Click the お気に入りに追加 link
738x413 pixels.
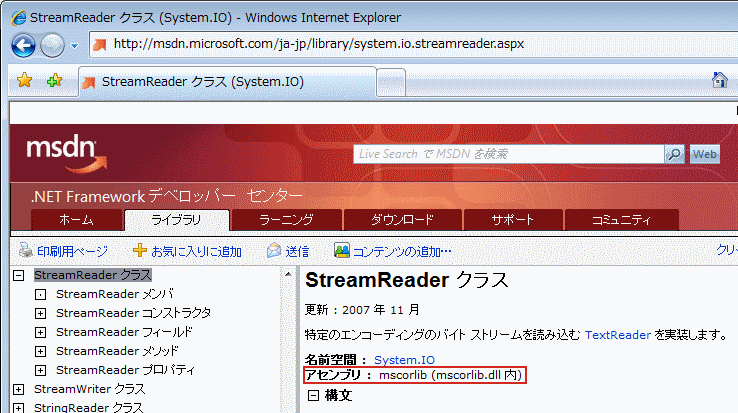click(196, 251)
